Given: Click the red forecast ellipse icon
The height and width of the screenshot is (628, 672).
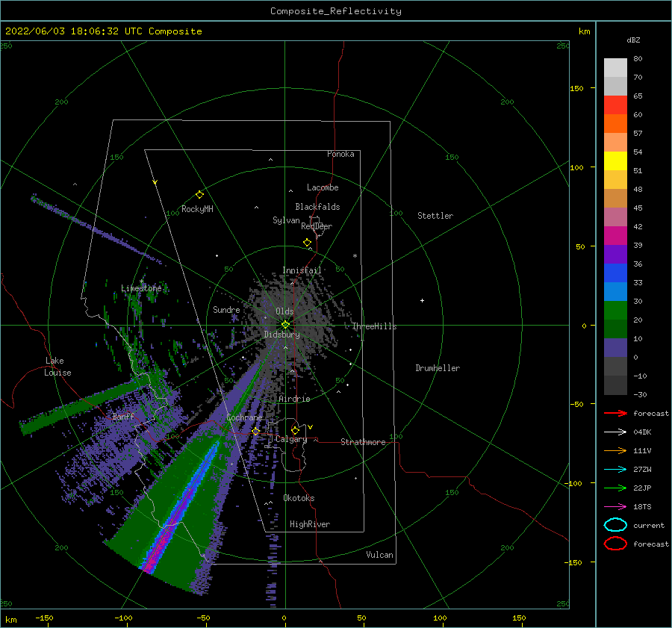Looking at the screenshot, I should click(x=615, y=544).
